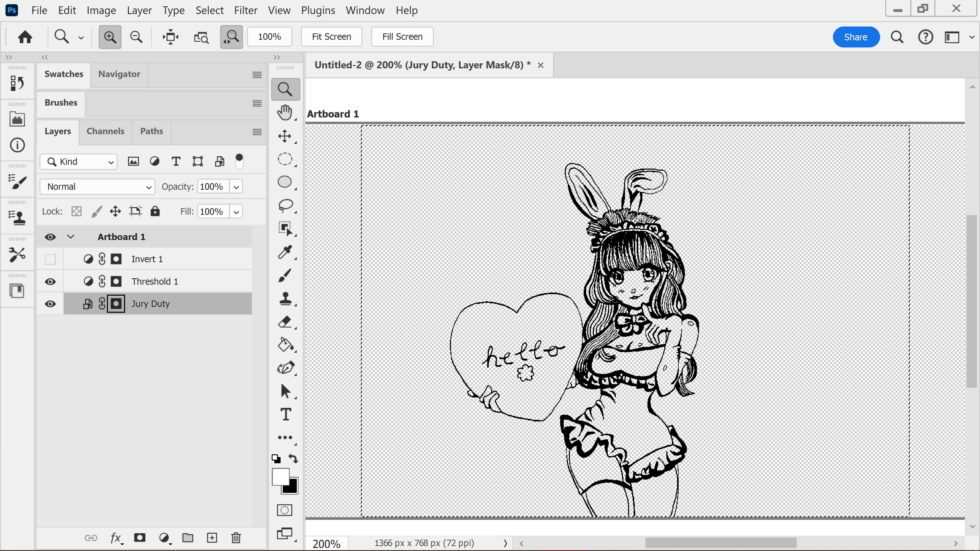Select the Hand tool
Viewport: 980px width, 551px height.
tap(285, 112)
